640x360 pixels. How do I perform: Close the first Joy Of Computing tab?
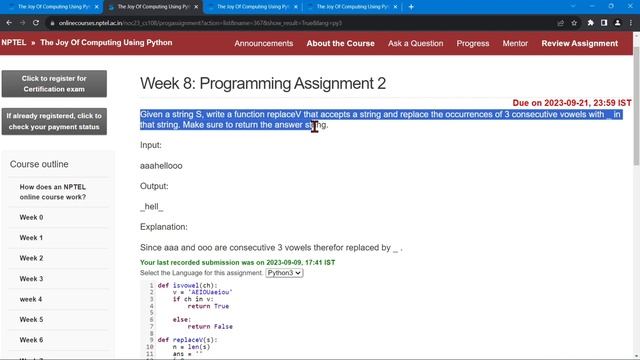(97, 7)
